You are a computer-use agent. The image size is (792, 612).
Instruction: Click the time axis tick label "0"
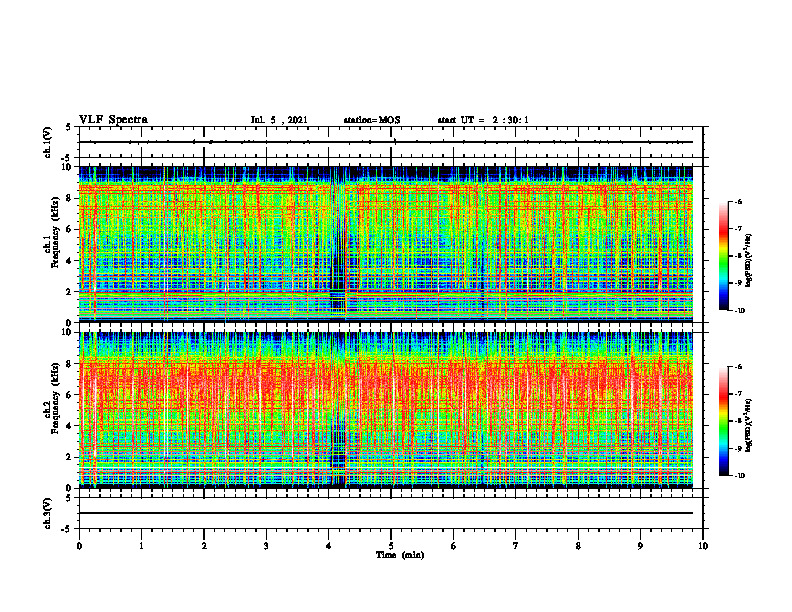click(x=79, y=546)
